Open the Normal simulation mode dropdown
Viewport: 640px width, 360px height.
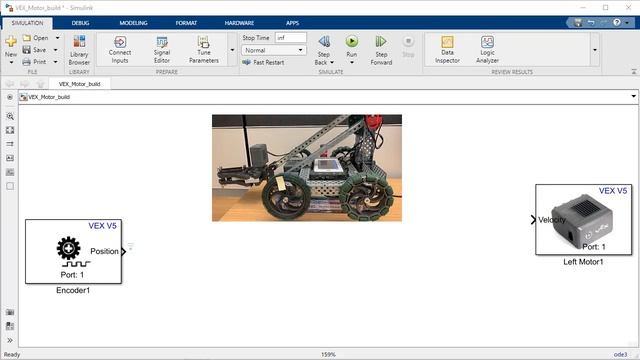click(274, 50)
